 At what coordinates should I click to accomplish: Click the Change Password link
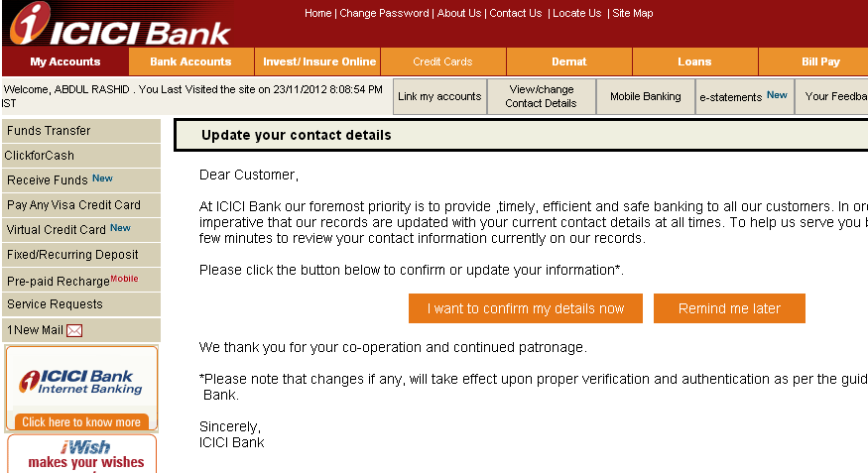(x=384, y=13)
